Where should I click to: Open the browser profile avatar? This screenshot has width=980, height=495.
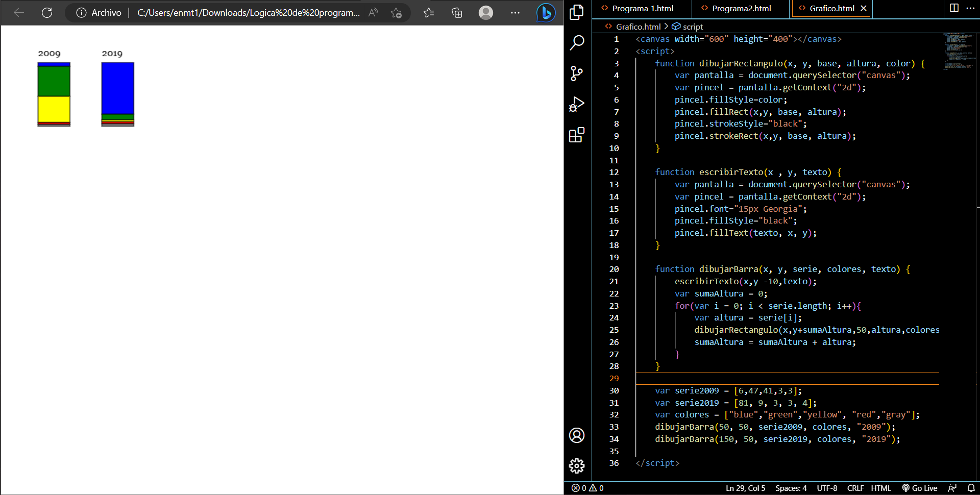(486, 13)
